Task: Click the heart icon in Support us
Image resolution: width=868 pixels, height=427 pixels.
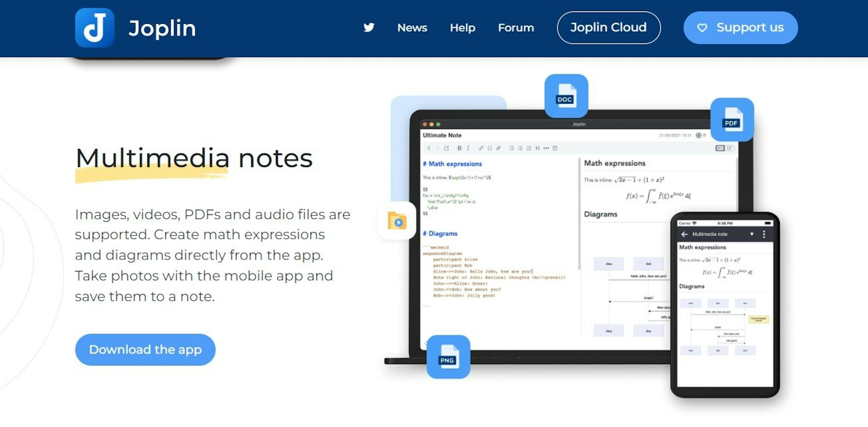Action: pyautogui.click(x=702, y=28)
